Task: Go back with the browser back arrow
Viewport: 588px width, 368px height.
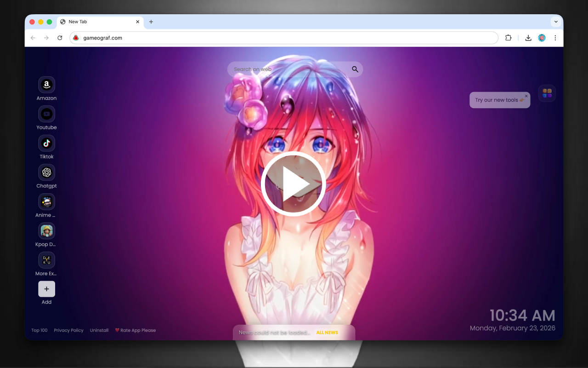Action: 33,38
